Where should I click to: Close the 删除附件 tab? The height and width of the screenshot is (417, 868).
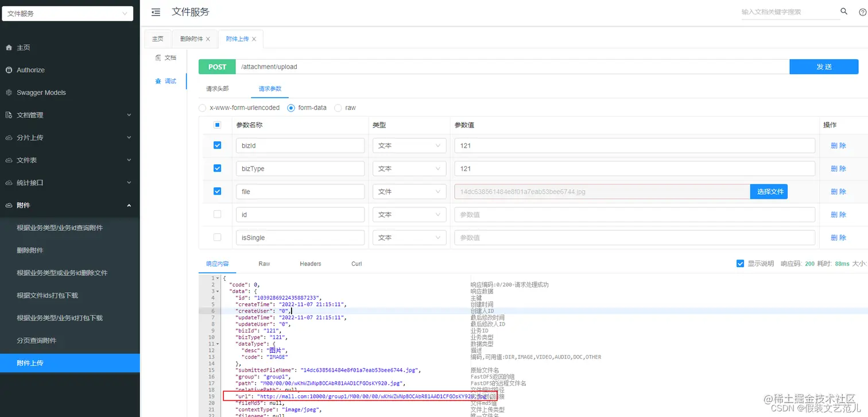tap(208, 39)
